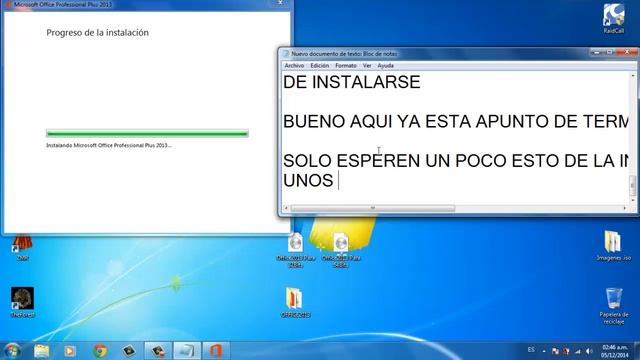Select the red desktop shortcut below installer window

[x=22, y=247]
